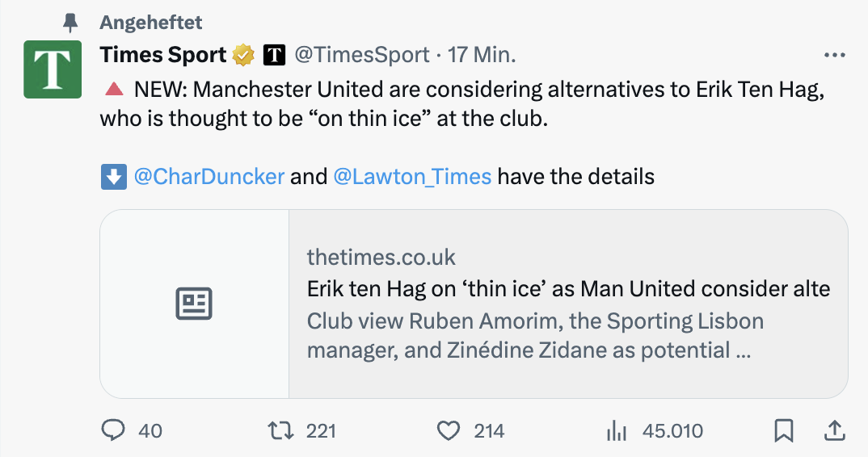868x457 pixels.
Task: Click the article card placeholder image
Action: [x=194, y=304]
